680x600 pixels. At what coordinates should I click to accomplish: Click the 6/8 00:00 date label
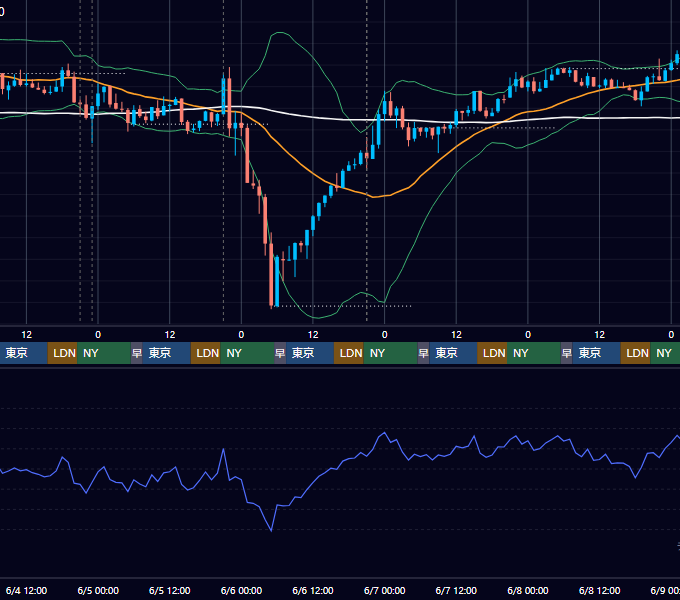coord(528,590)
